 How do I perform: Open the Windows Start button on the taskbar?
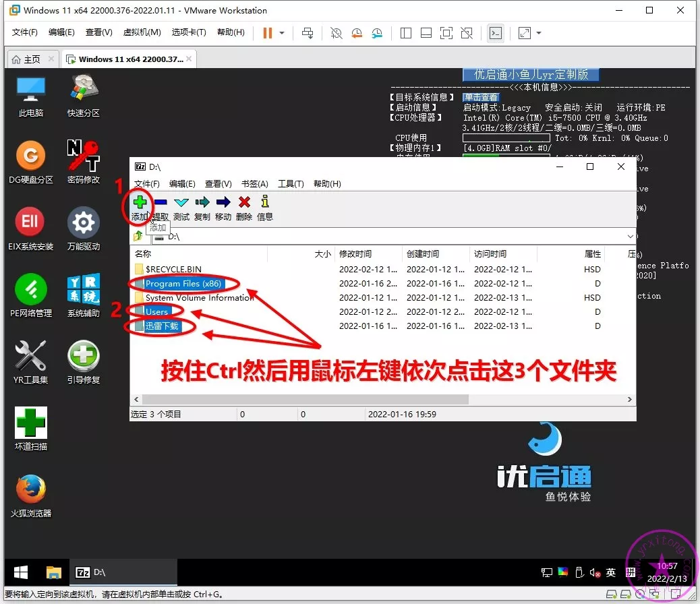click(22, 572)
